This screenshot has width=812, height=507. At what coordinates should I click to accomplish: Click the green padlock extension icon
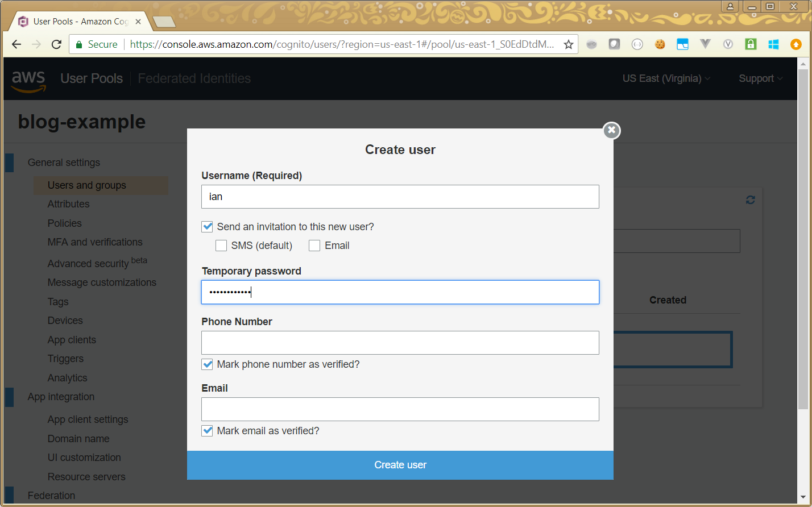(751, 44)
